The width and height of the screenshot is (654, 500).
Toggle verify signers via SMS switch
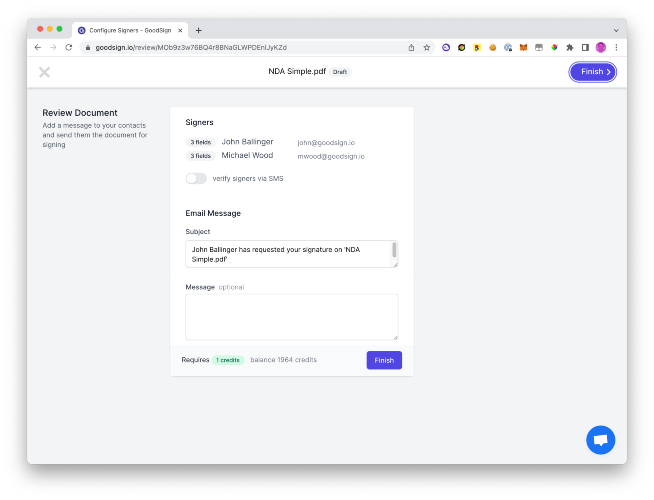[196, 178]
